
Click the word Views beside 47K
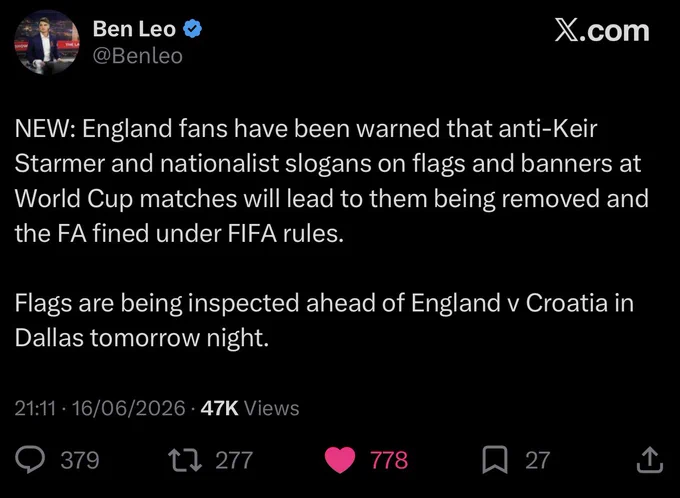click(272, 408)
